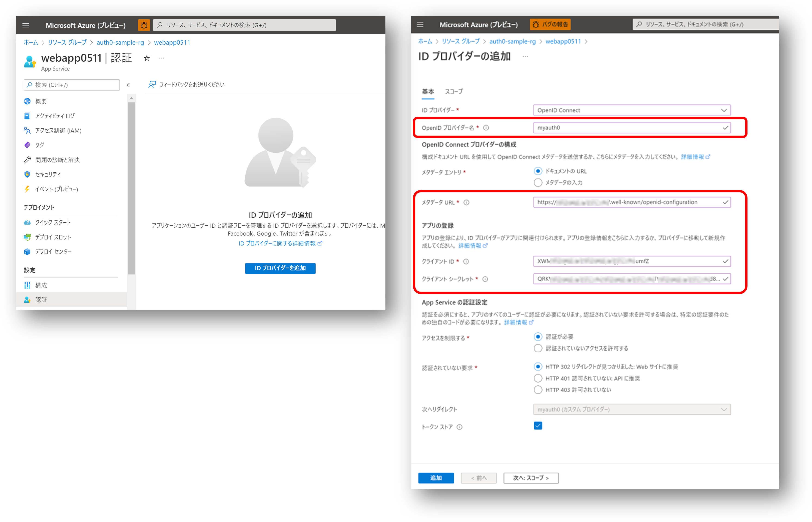The image size is (812, 522).
Task: Open 次へリダイレクト dropdown myauth0
Action: (632, 409)
